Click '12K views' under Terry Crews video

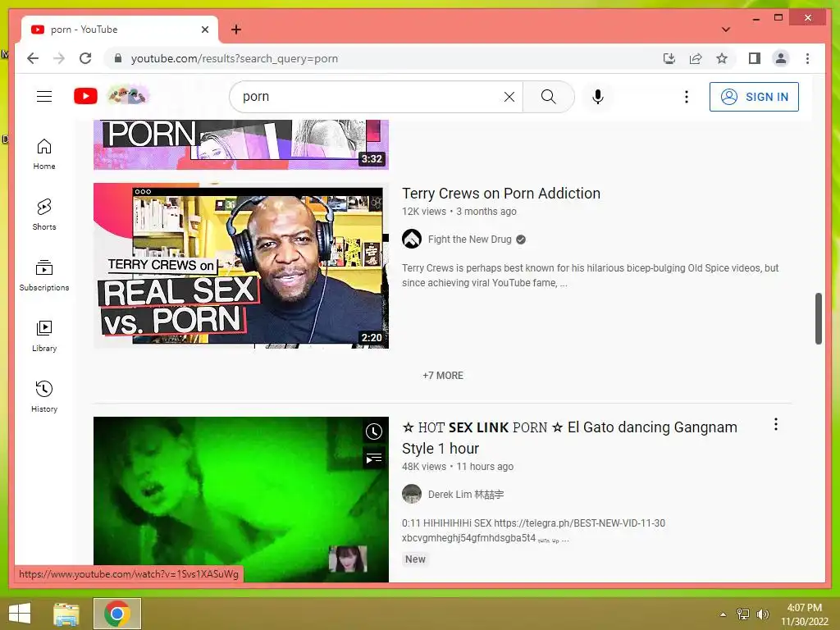coord(424,212)
